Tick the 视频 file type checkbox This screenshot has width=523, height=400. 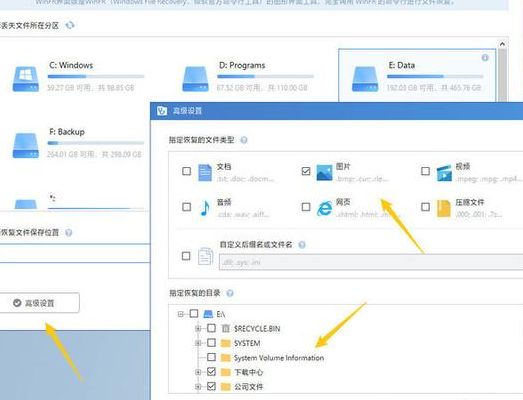pos(425,171)
